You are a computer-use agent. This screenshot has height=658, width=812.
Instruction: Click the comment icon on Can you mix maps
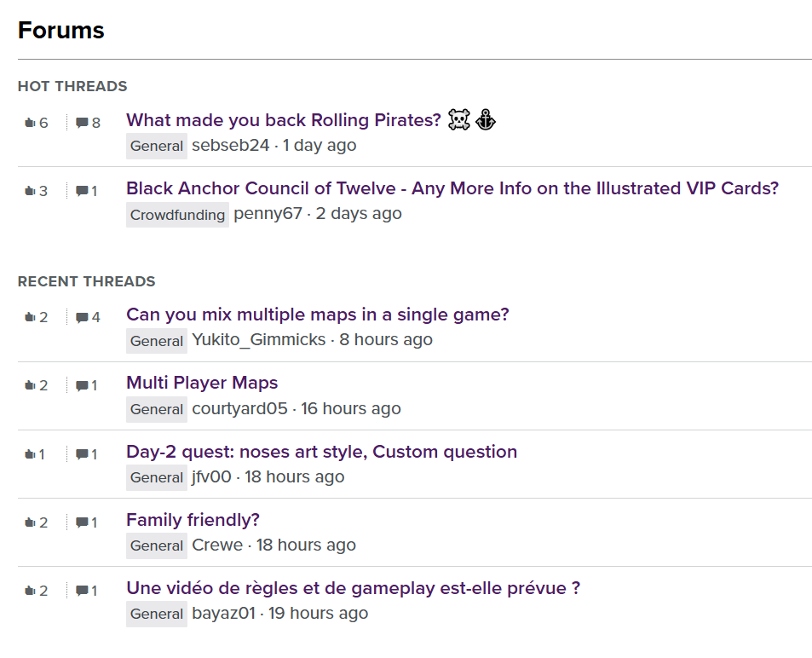84,316
